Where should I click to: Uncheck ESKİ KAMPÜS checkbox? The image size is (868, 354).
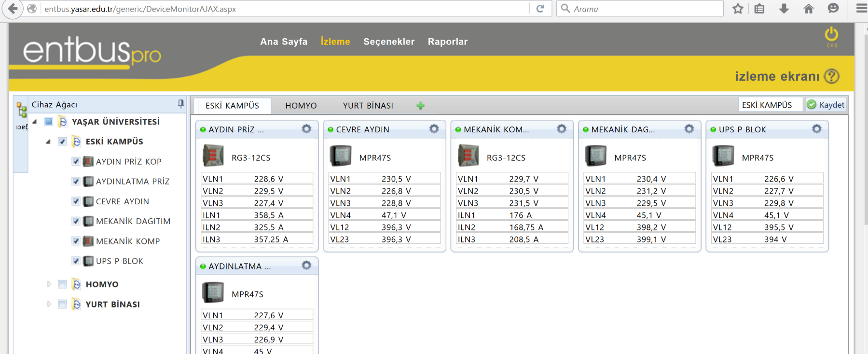coord(62,142)
